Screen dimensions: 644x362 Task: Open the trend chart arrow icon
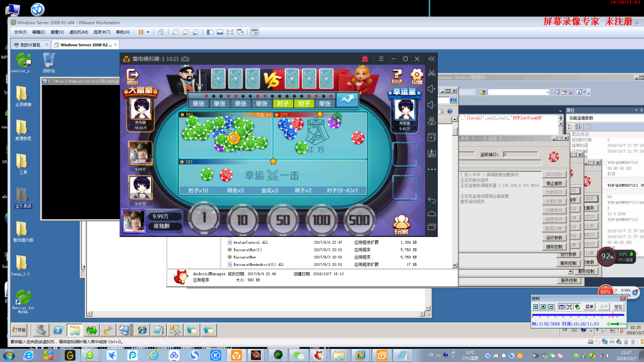347,100
